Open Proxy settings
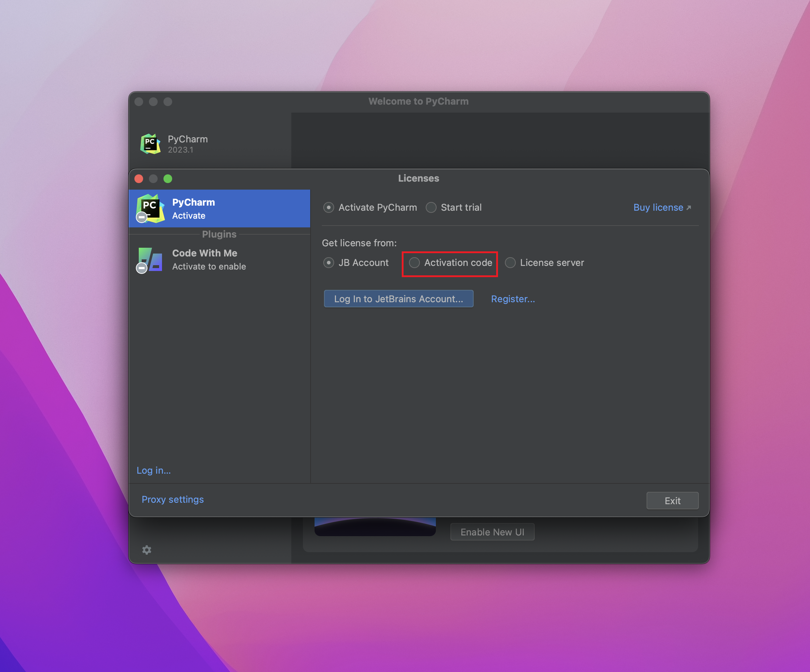The height and width of the screenshot is (672, 810). [x=173, y=499]
